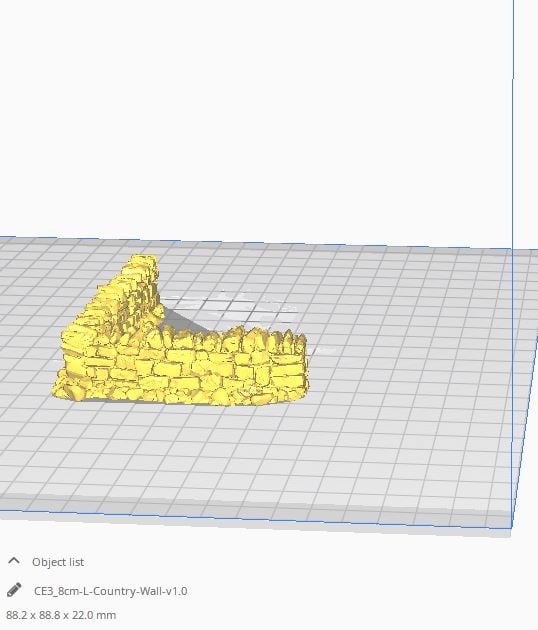Image resolution: width=538 pixels, height=630 pixels.
Task: Click the large stone blocks in the wall's middle
Action: tap(181, 368)
